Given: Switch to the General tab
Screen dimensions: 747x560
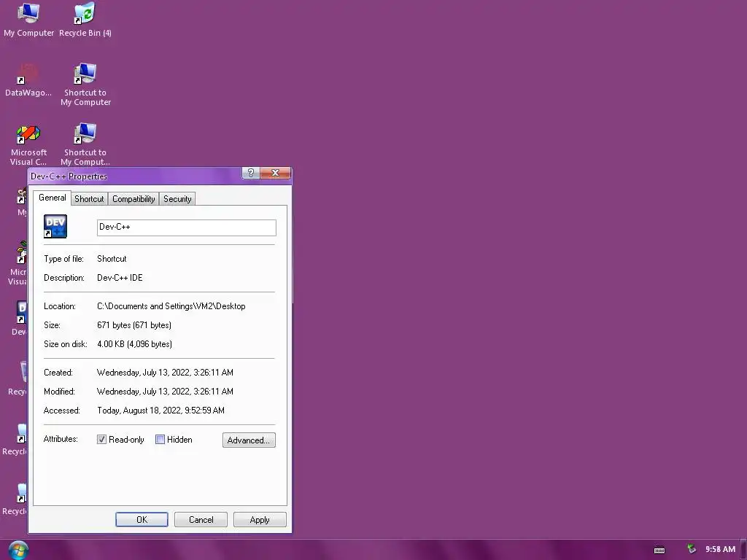Looking at the screenshot, I should coord(53,198).
